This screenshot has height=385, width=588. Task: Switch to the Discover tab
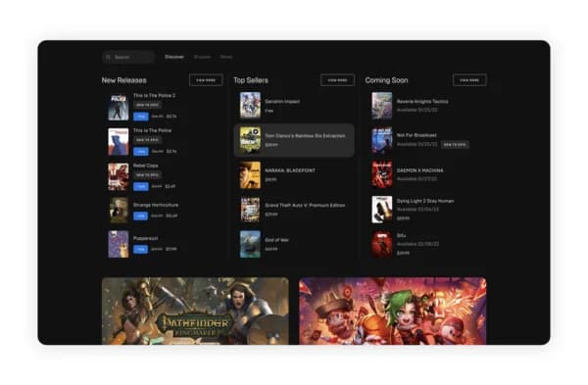coord(174,57)
